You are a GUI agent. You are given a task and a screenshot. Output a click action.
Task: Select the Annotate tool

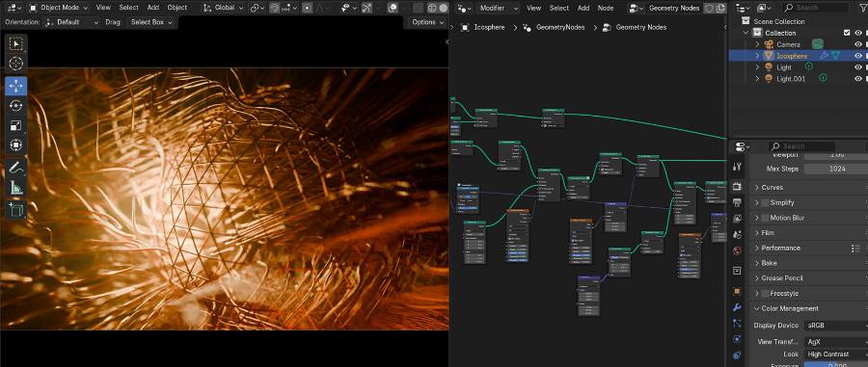click(16, 167)
